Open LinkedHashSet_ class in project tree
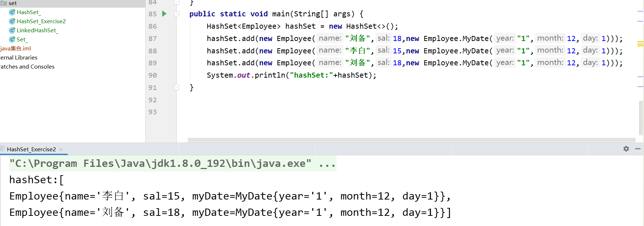This screenshot has height=226, width=644. pos(37,30)
